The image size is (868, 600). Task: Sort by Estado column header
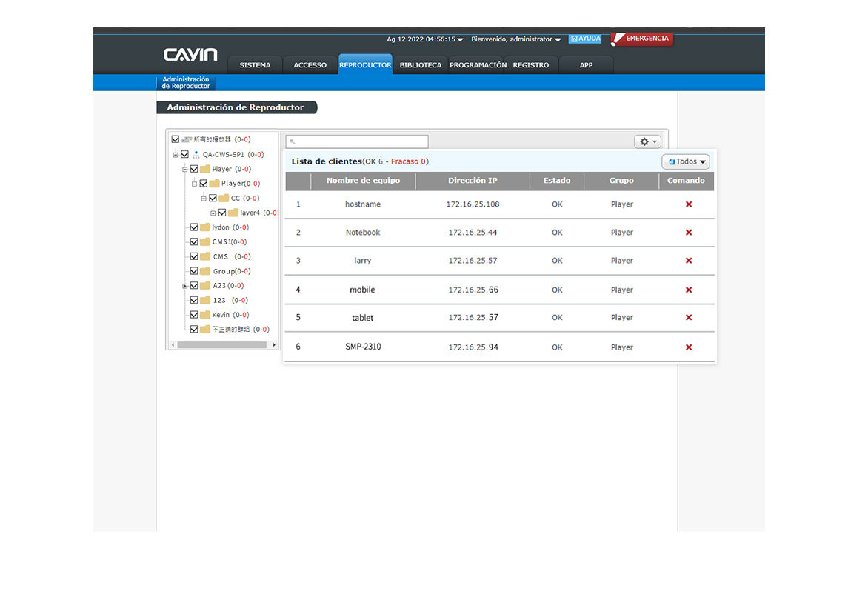[x=557, y=181]
